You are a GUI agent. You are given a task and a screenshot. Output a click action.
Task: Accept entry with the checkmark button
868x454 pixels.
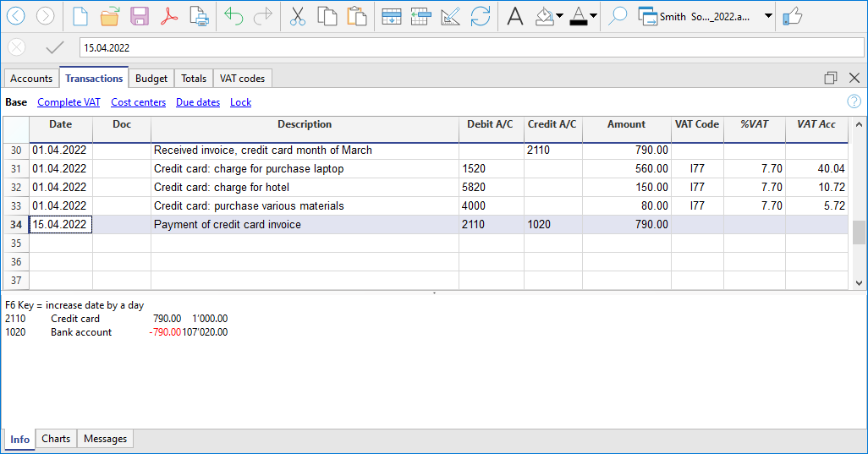[x=55, y=48]
